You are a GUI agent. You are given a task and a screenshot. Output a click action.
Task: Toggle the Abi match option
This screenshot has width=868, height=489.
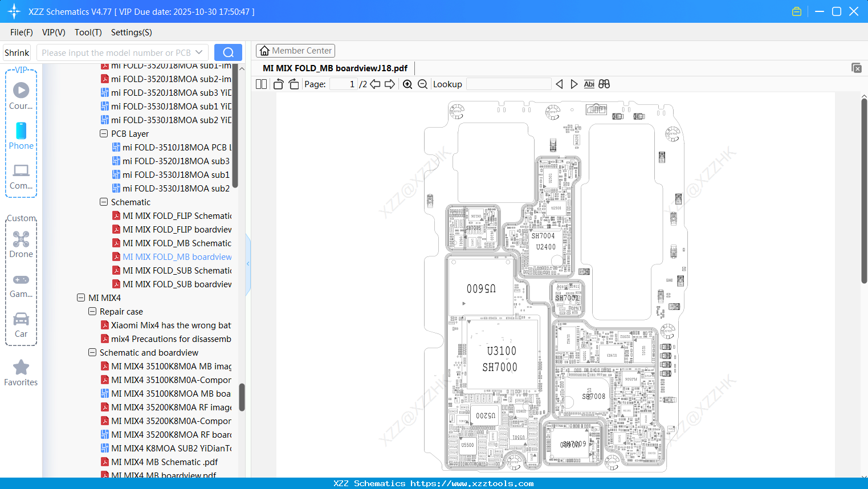coord(589,84)
